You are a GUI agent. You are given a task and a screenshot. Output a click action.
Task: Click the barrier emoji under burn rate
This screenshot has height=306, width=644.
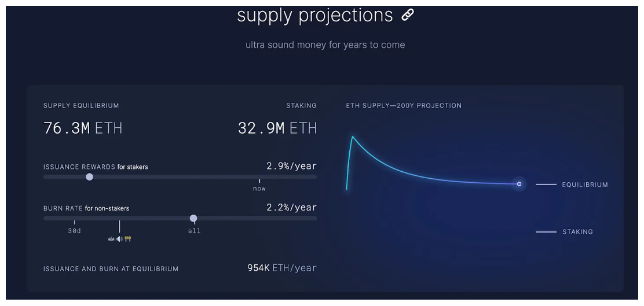(x=128, y=239)
